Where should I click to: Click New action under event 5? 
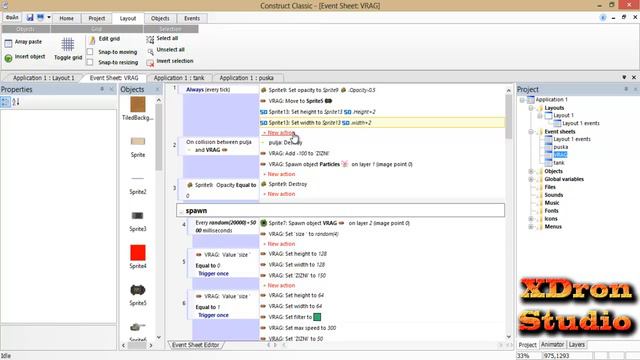coord(279,286)
